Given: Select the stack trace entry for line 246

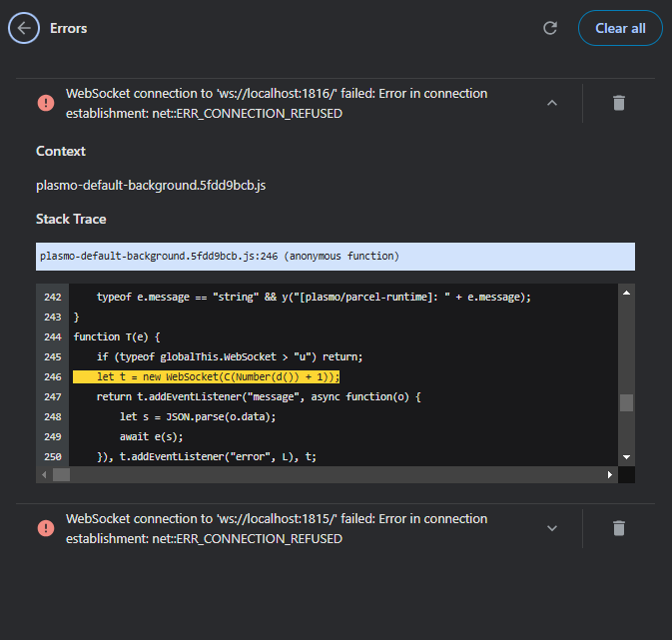Looking at the screenshot, I should [336, 257].
